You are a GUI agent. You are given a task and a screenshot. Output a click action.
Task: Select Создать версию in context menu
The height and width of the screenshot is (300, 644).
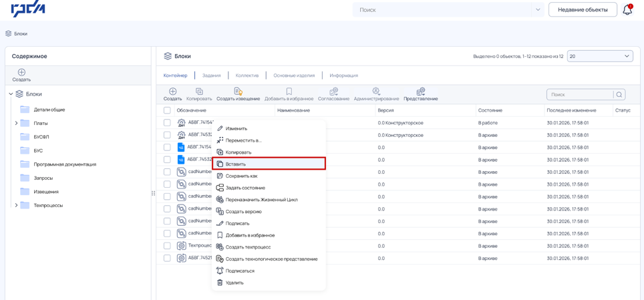click(x=269, y=212)
